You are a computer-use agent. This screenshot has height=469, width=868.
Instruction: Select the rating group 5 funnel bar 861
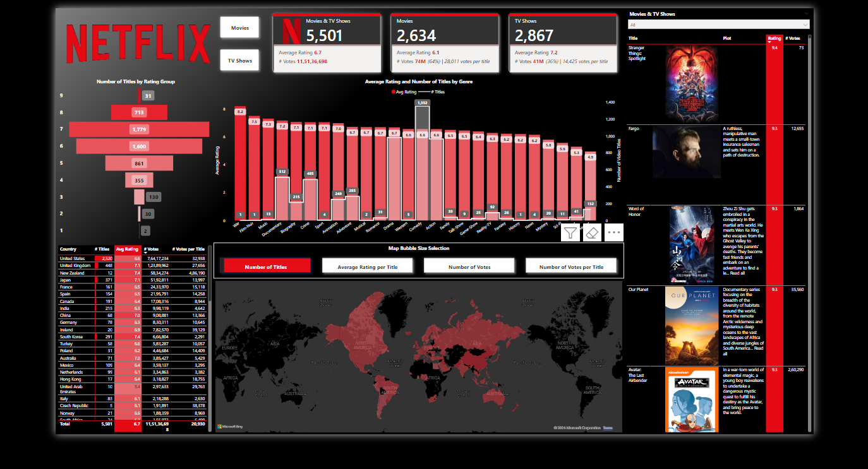139,163
